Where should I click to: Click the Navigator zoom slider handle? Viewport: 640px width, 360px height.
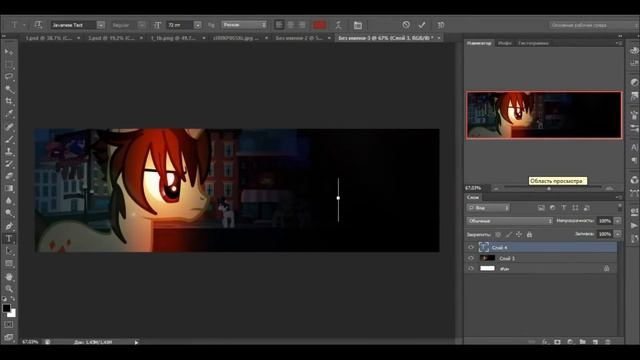(x=549, y=189)
